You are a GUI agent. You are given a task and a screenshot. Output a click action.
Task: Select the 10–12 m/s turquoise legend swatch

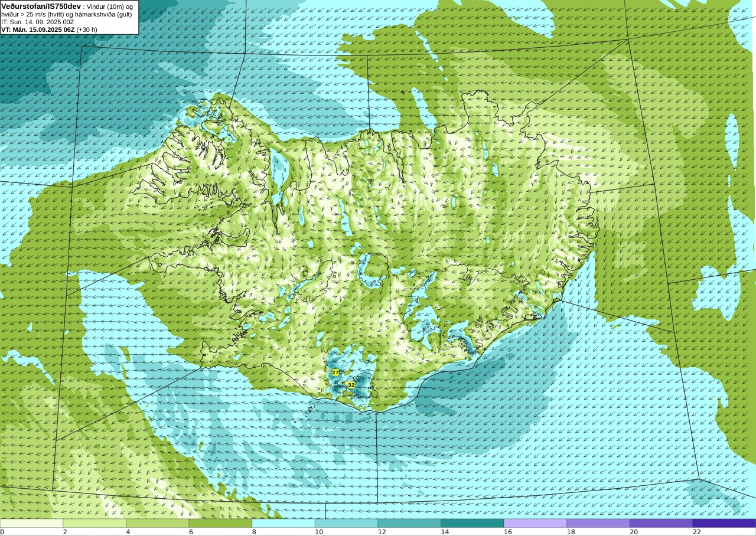pos(347,523)
